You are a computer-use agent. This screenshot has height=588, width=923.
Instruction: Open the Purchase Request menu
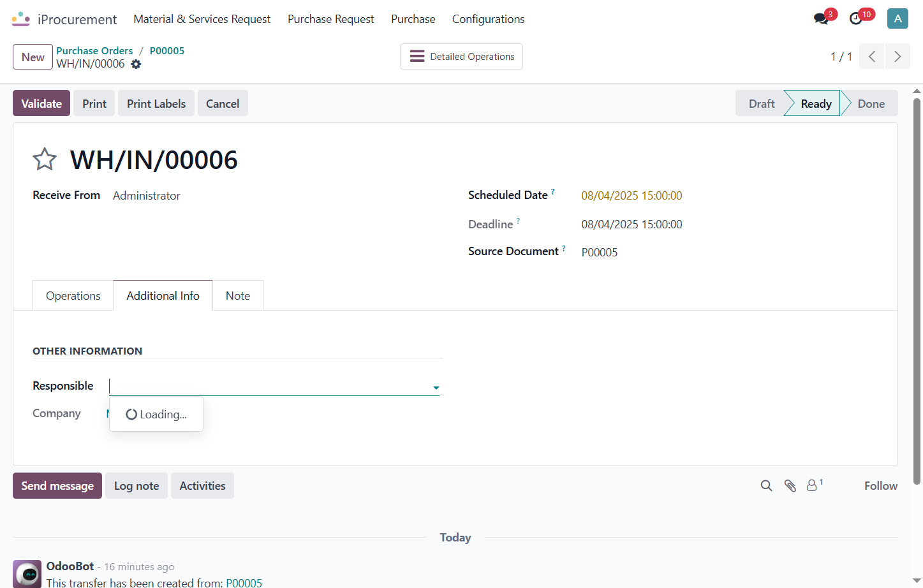[x=331, y=19]
